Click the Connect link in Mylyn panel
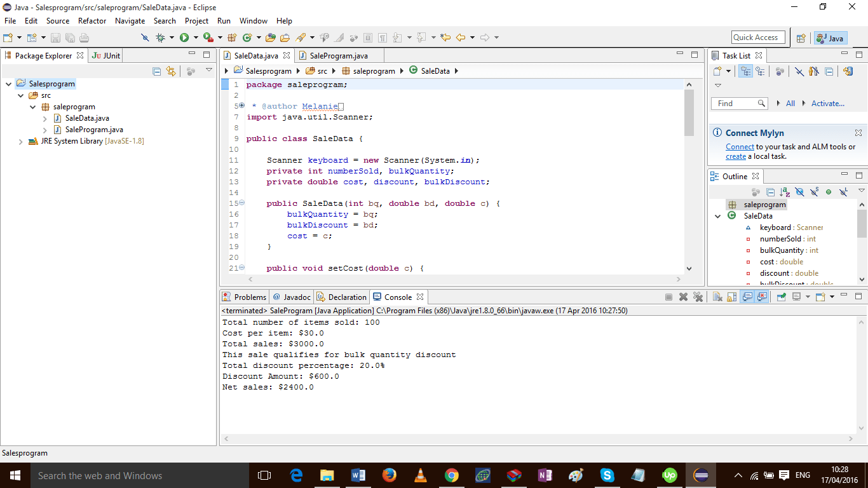Image resolution: width=868 pixels, height=488 pixels. tap(740, 147)
